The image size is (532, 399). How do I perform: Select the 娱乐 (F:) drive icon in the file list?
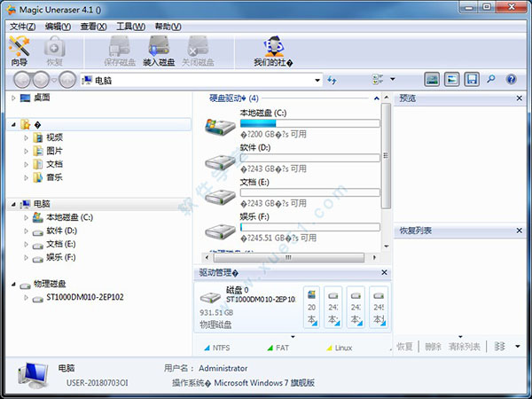click(x=220, y=231)
